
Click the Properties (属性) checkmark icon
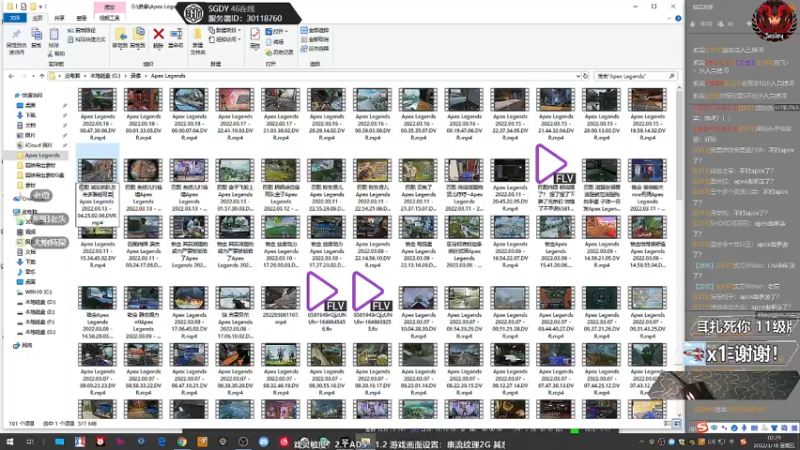[255, 38]
